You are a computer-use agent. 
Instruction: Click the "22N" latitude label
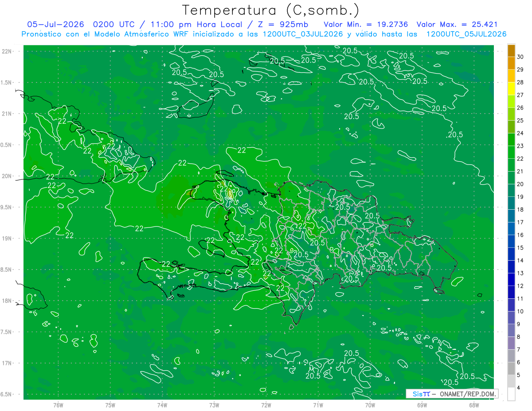(8, 51)
